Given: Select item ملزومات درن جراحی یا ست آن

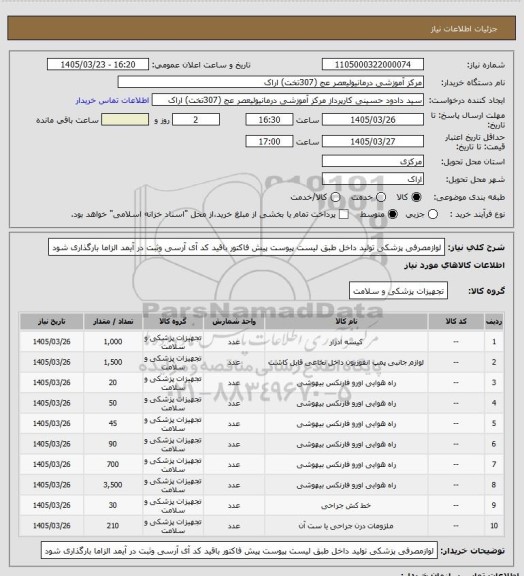Looking at the screenshot, I should pyautogui.click(x=346, y=526).
